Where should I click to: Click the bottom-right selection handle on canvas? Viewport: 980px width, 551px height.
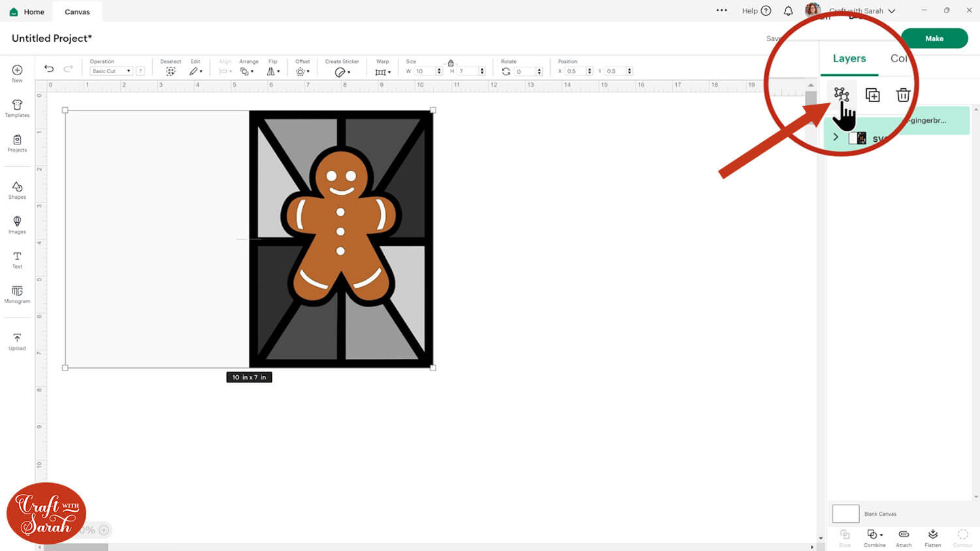point(433,367)
